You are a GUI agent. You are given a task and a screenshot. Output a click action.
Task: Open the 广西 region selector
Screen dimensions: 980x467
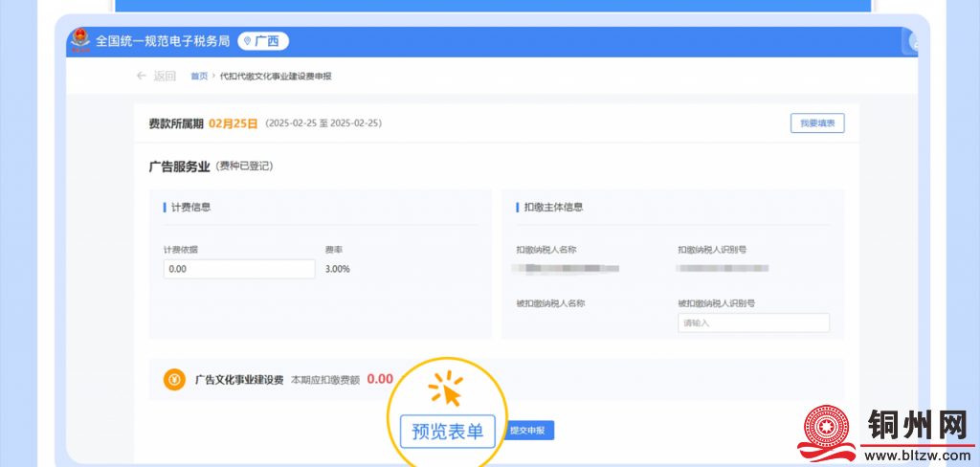coord(263,41)
